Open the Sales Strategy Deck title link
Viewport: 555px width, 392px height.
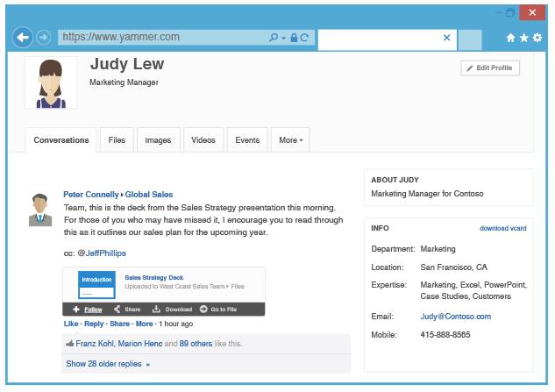(x=154, y=278)
